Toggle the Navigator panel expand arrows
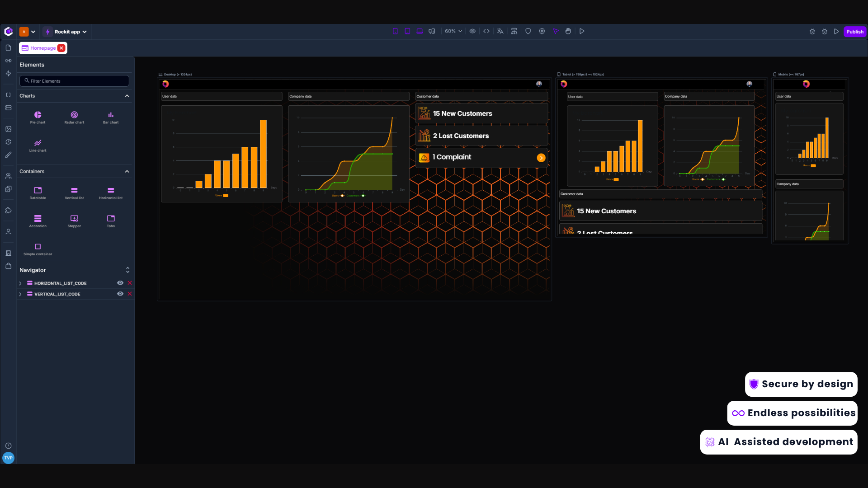The width and height of the screenshot is (868, 488). click(127, 270)
